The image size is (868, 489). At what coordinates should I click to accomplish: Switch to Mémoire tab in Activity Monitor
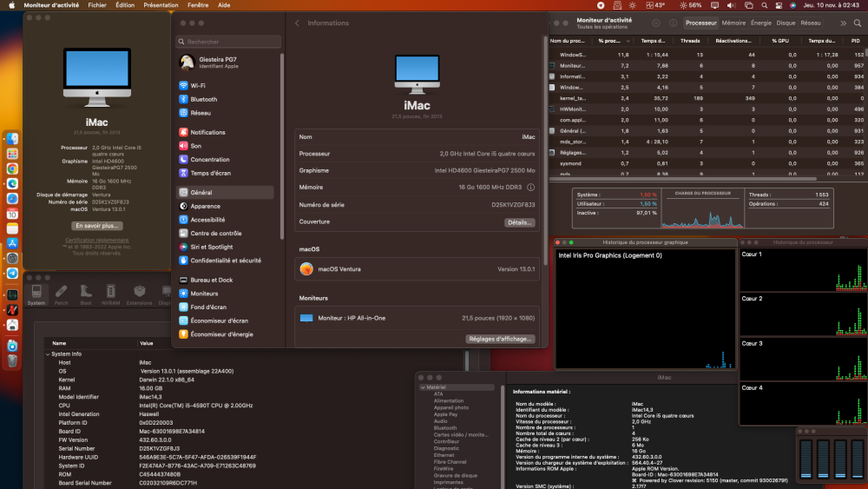(x=733, y=23)
